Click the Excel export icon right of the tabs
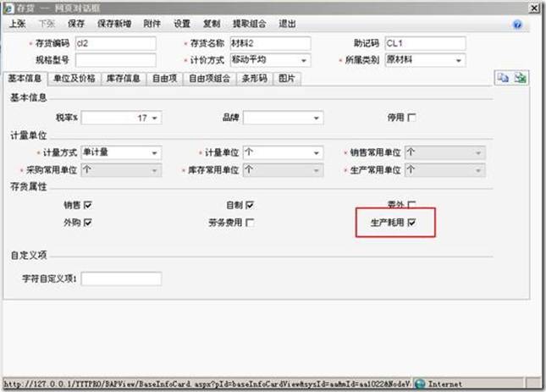546x392 pixels. [x=521, y=78]
